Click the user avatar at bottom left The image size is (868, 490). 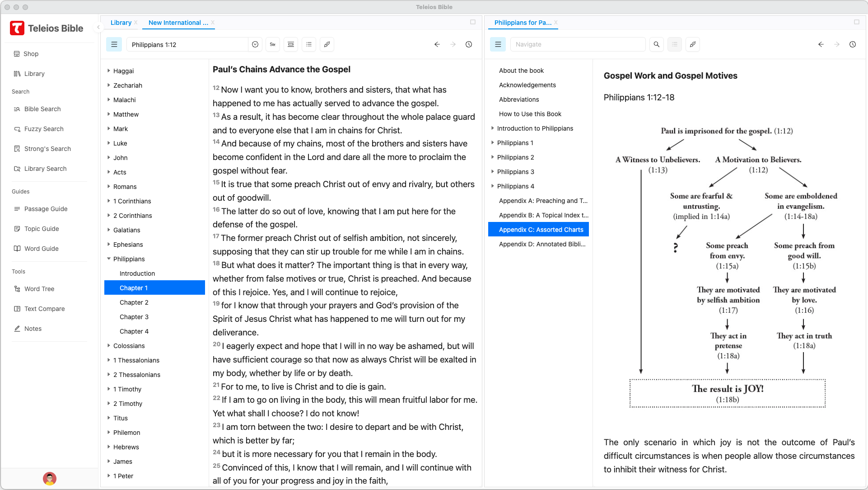[50, 478]
